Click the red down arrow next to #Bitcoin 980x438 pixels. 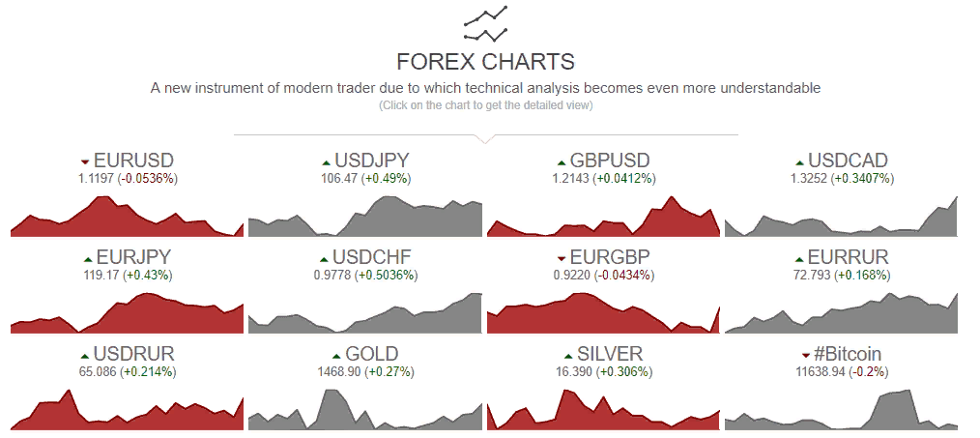click(806, 356)
